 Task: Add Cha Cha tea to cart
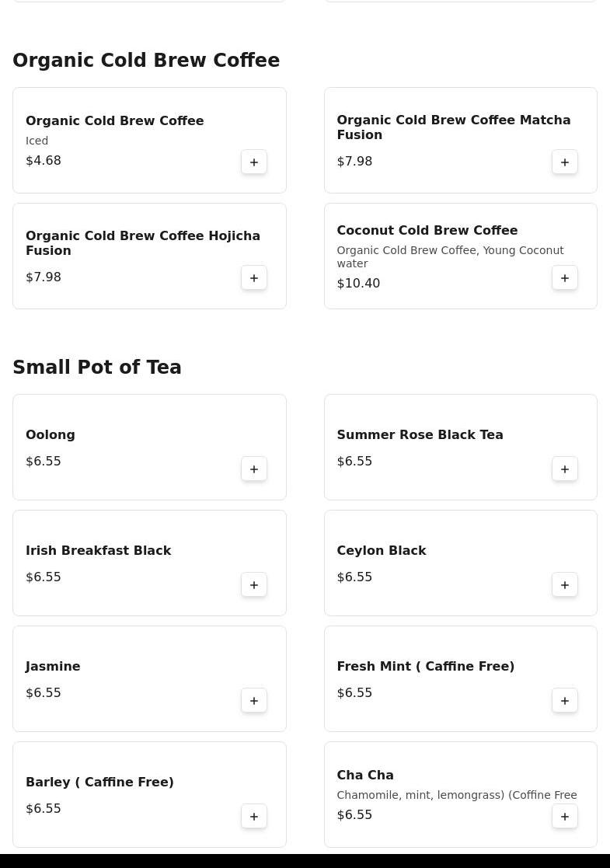tap(565, 816)
